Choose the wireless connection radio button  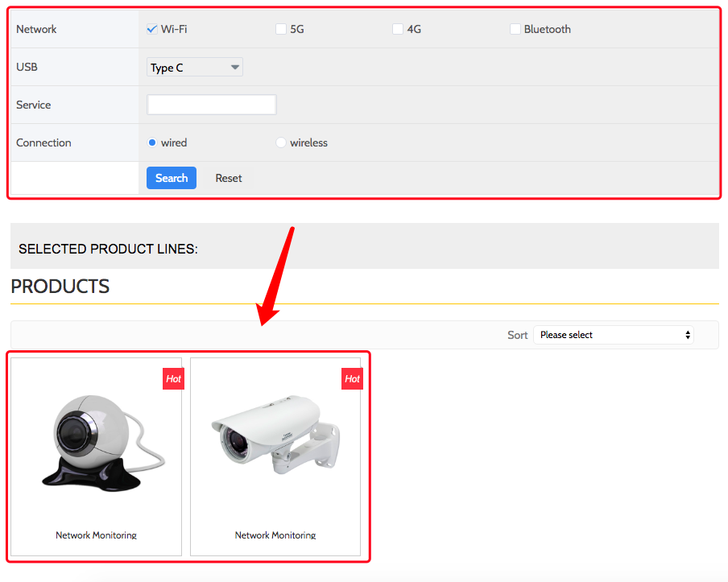click(281, 142)
